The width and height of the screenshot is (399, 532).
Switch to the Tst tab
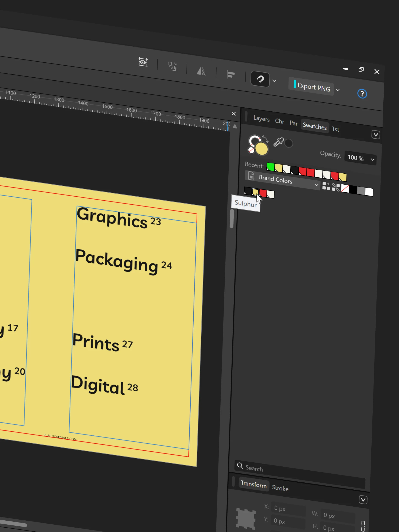[x=336, y=129]
